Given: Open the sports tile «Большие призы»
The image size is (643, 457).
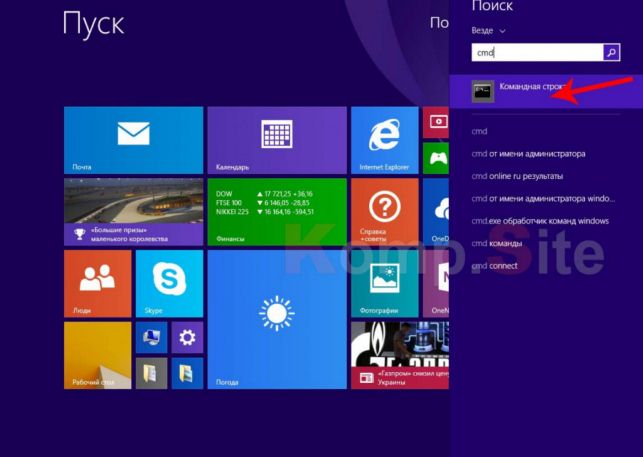Looking at the screenshot, I should [133, 212].
